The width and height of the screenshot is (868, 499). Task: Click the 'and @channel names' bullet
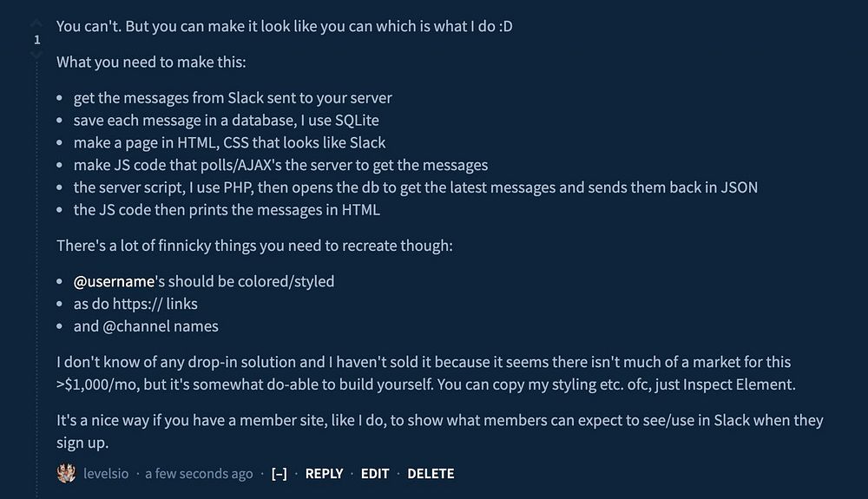point(146,326)
